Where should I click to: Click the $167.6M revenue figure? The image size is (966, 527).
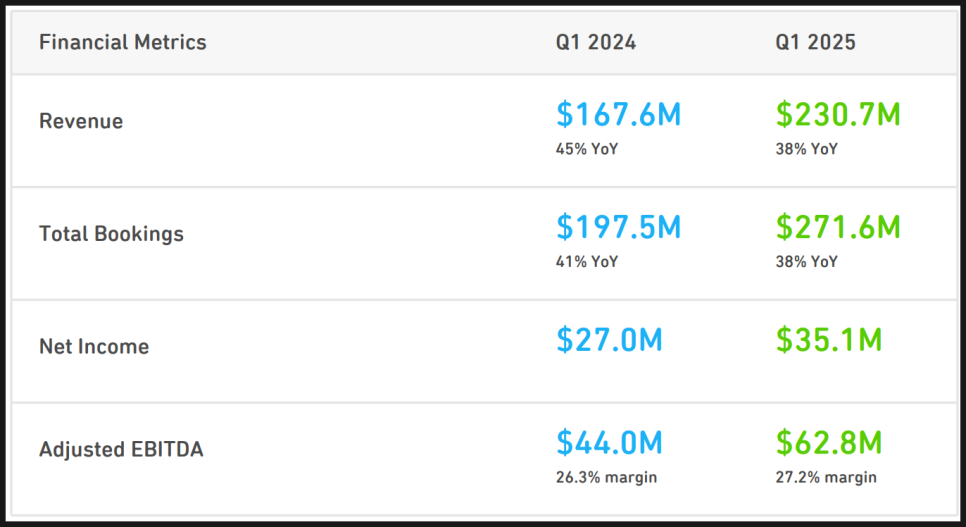618,115
